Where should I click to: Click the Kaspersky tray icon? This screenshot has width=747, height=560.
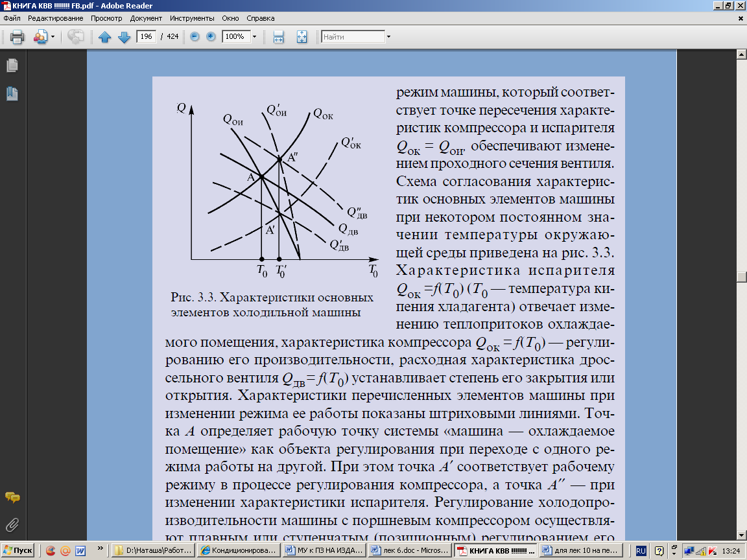pyautogui.click(x=713, y=552)
